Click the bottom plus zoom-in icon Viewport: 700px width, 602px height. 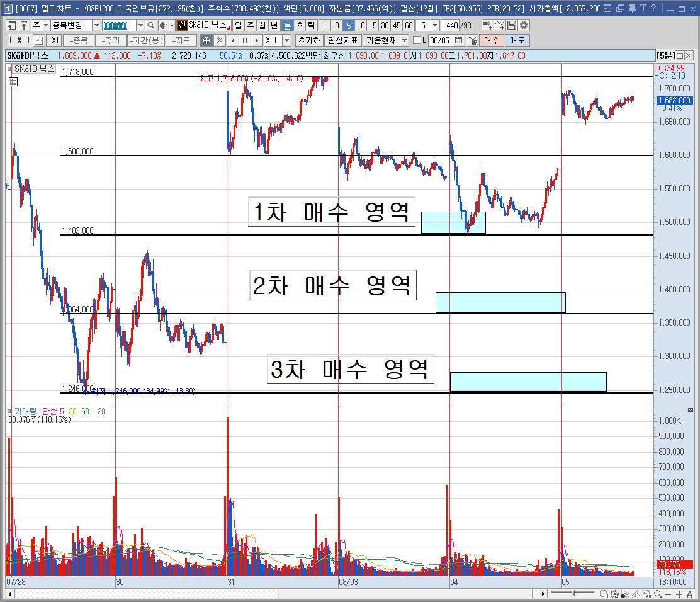point(679,594)
